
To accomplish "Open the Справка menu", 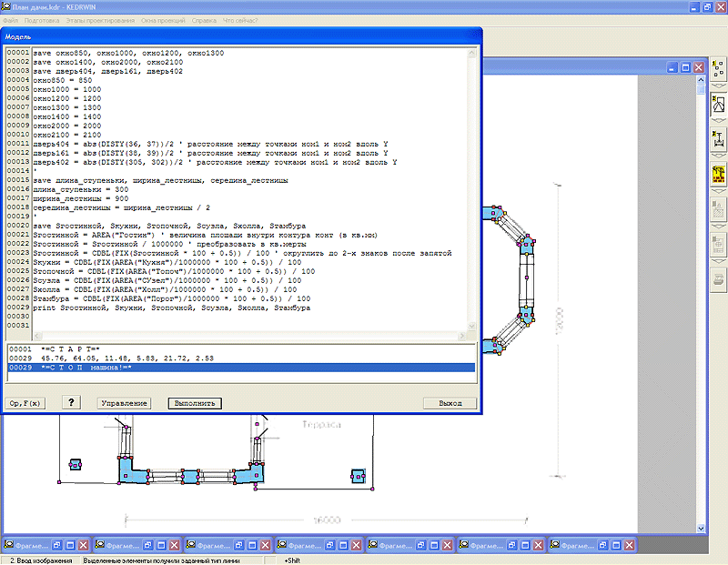I will point(204,20).
